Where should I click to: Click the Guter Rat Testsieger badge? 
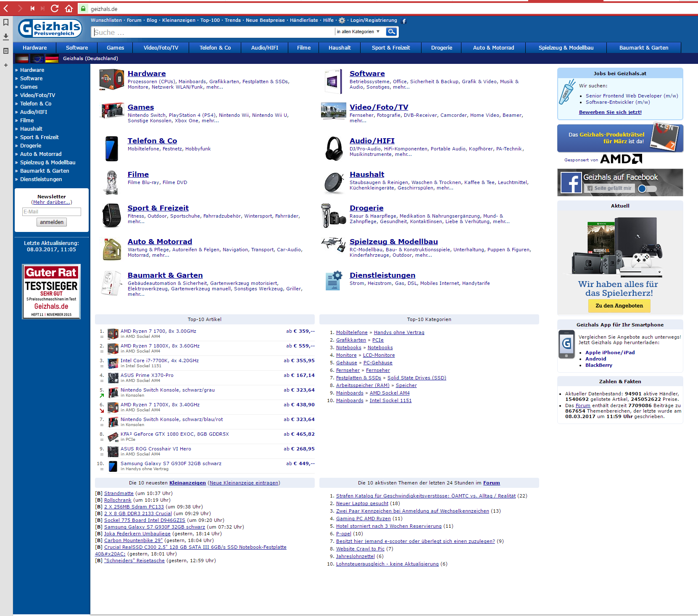click(x=51, y=292)
